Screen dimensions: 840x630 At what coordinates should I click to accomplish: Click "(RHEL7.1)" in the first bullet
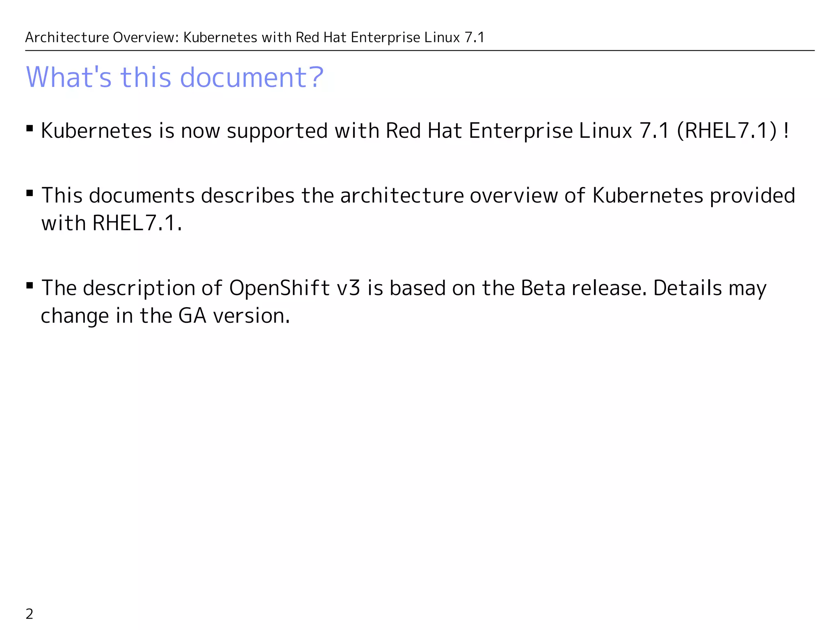point(727,131)
